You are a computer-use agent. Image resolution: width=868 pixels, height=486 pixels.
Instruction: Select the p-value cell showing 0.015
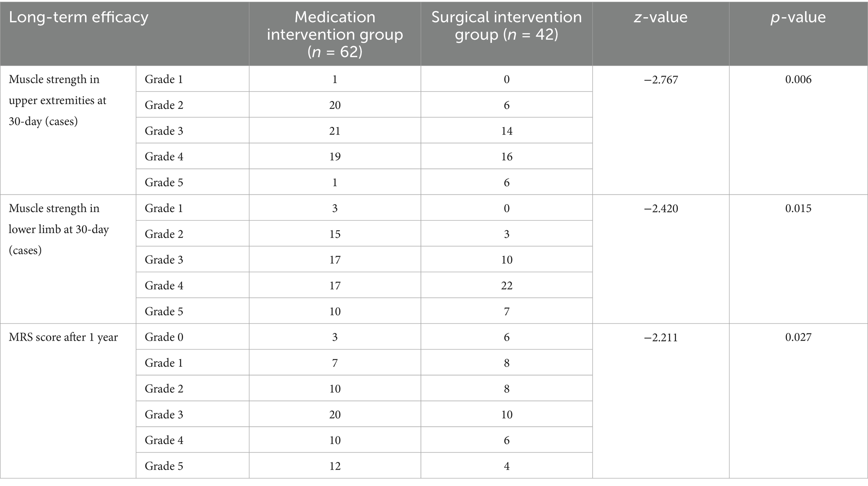[x=798, y=209]
